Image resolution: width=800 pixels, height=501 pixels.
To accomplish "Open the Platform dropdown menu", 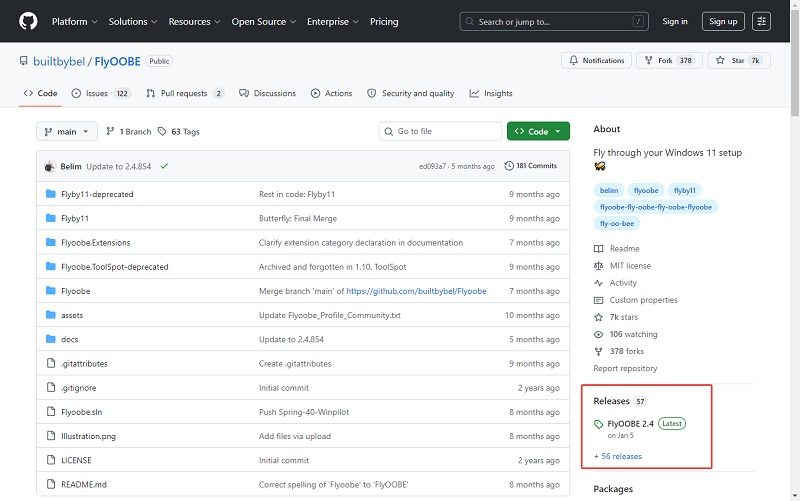I will pyautogui.click(x=74, y=21).
